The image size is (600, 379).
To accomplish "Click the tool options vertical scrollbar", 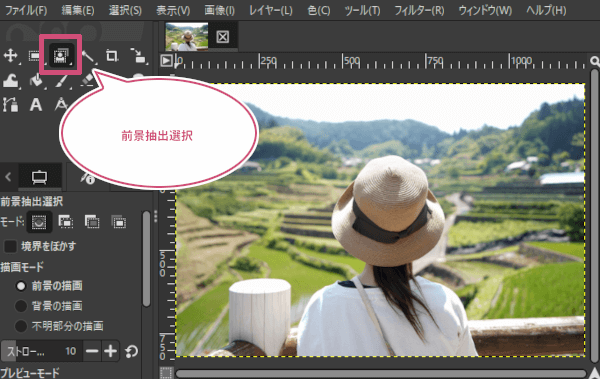I will pos(146,259).
